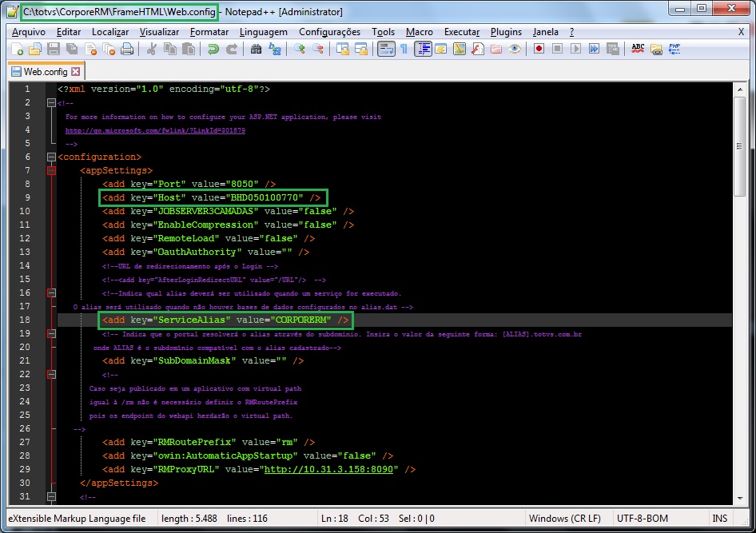Collapse the configuration fold at line 6
Viewport: 756px width, 533px height.
click(51, 157)
